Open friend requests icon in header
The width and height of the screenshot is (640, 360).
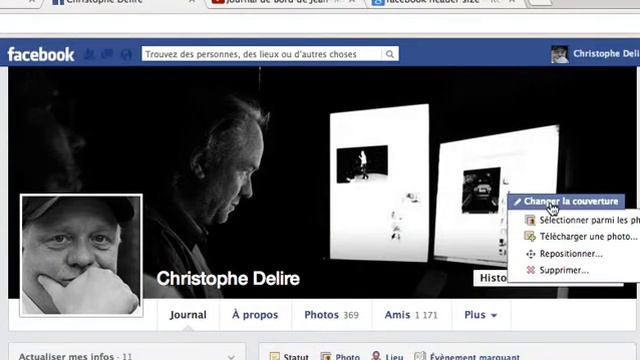89,54
